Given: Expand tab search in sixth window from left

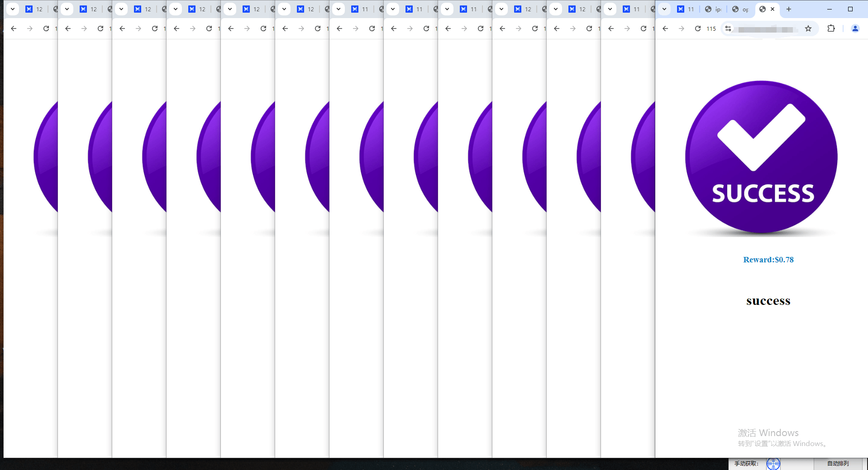Looking at the screenshot, I should [x=284, y=9].
